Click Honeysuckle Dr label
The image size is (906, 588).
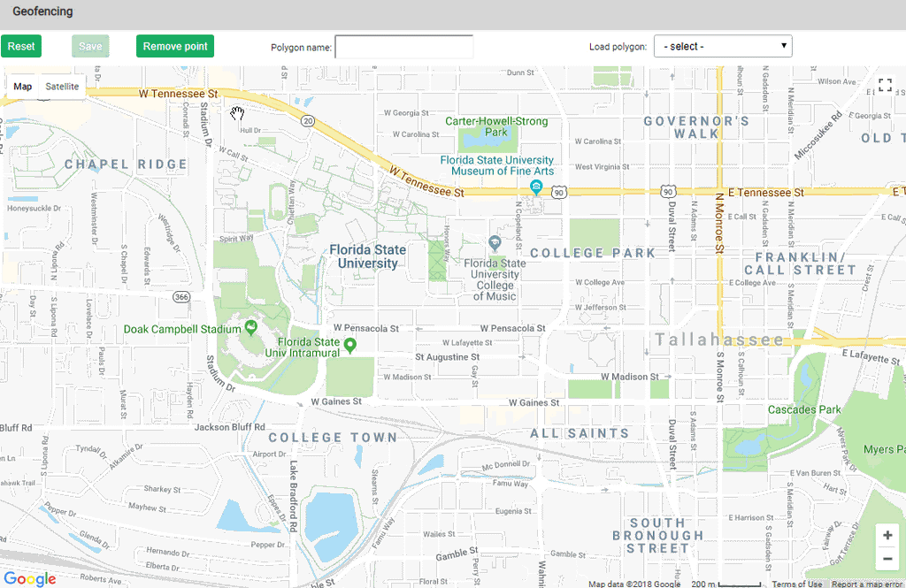coord(35,208)
